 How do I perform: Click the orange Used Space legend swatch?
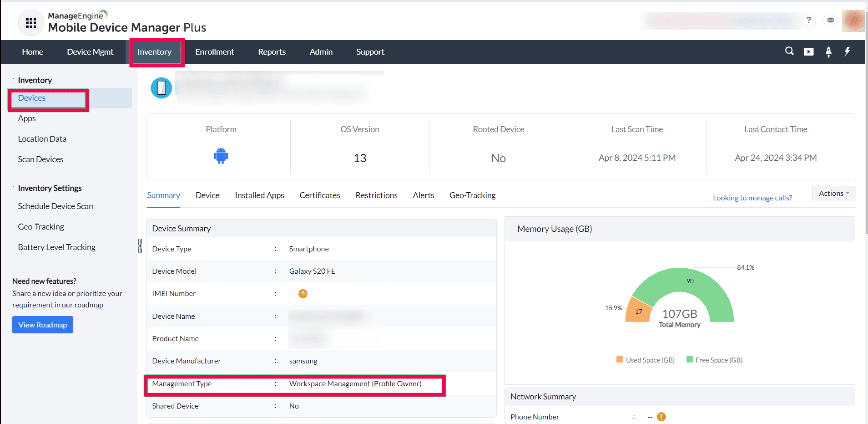620,359
